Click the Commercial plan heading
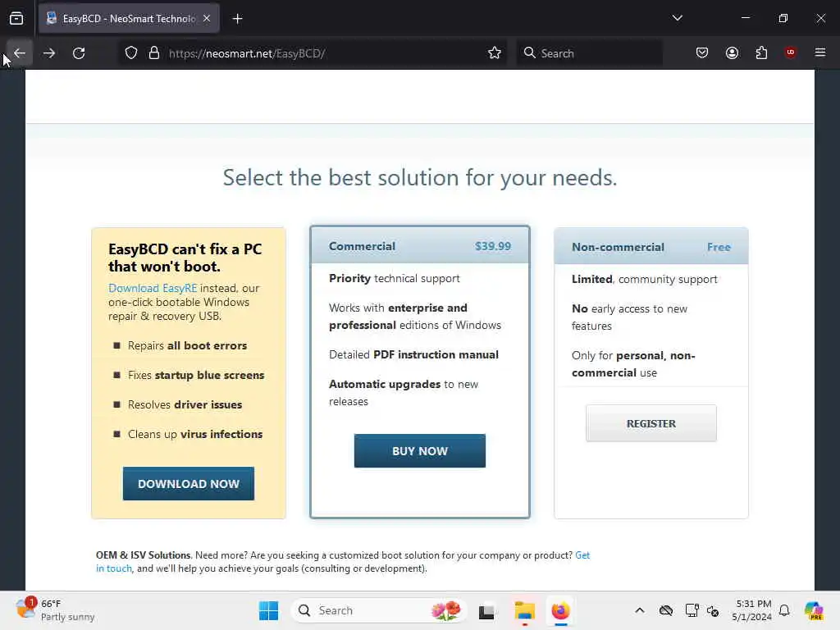 362,246
